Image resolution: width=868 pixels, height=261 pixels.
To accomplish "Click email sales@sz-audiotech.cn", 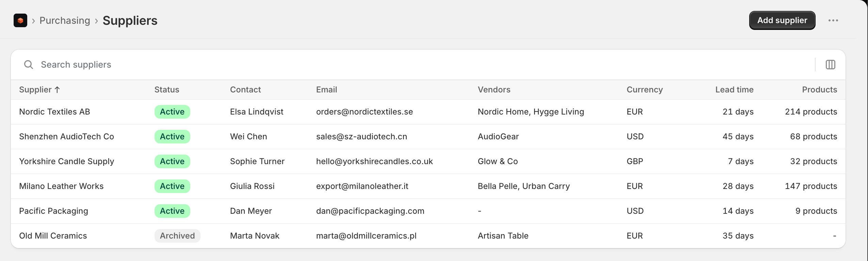I will coord(361,137).
